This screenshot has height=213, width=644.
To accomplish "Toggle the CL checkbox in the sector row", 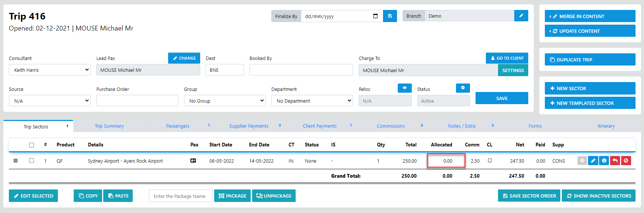I will click(490, 160).
